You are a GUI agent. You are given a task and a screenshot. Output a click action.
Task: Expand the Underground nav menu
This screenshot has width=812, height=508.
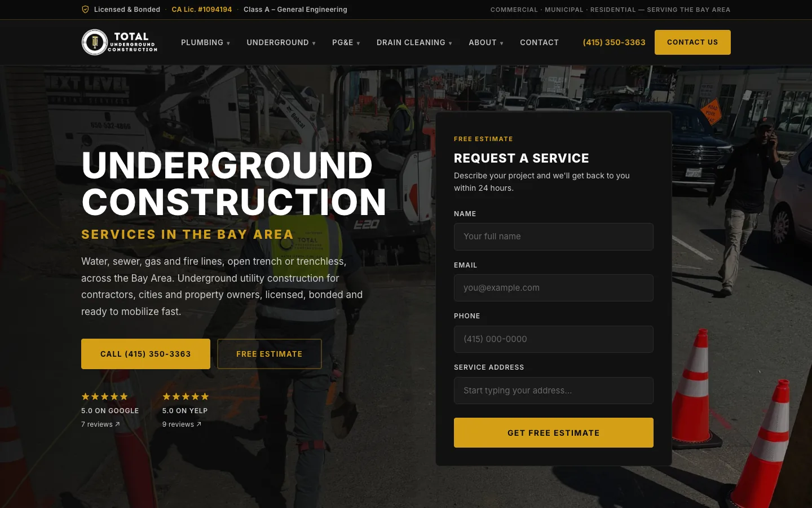coord(281,42)
